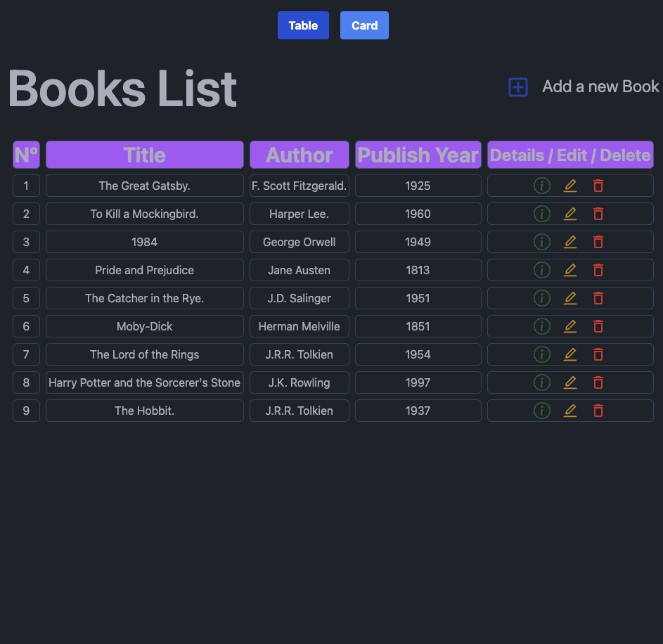Select the 'Harry Potter and the Sorcerer's Stone' cell
663x644 pixels.
click(145, 382)
